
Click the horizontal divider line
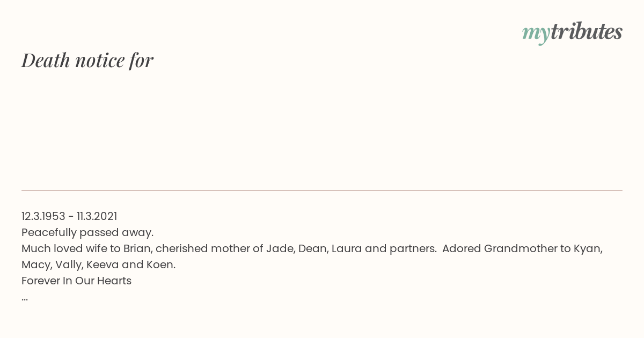[322, 190]
